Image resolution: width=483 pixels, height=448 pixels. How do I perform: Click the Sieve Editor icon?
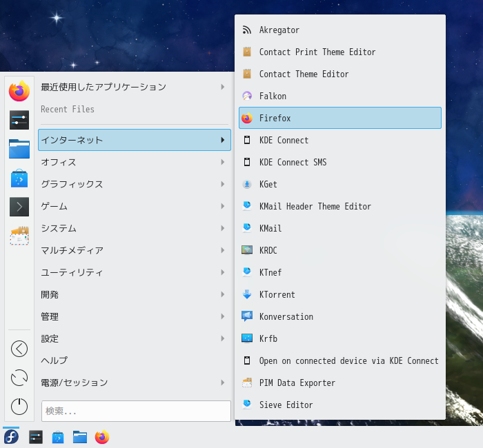pos(247,405)
